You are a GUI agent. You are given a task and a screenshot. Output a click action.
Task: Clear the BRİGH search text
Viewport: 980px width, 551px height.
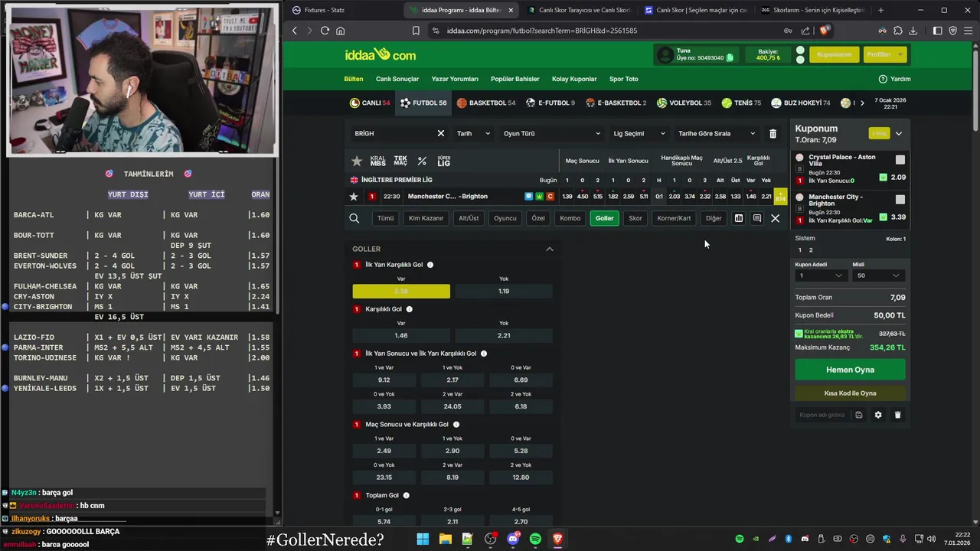[x=441, y=133]
